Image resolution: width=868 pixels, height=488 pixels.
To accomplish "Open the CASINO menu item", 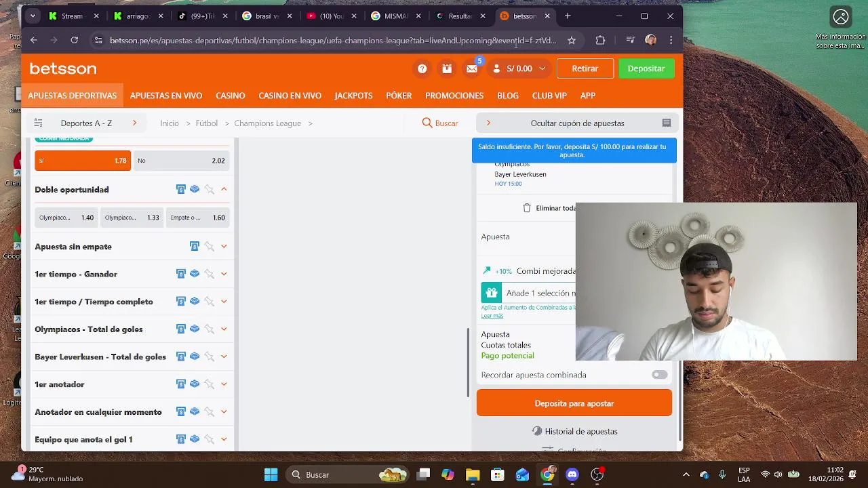I will pos(231,96).
